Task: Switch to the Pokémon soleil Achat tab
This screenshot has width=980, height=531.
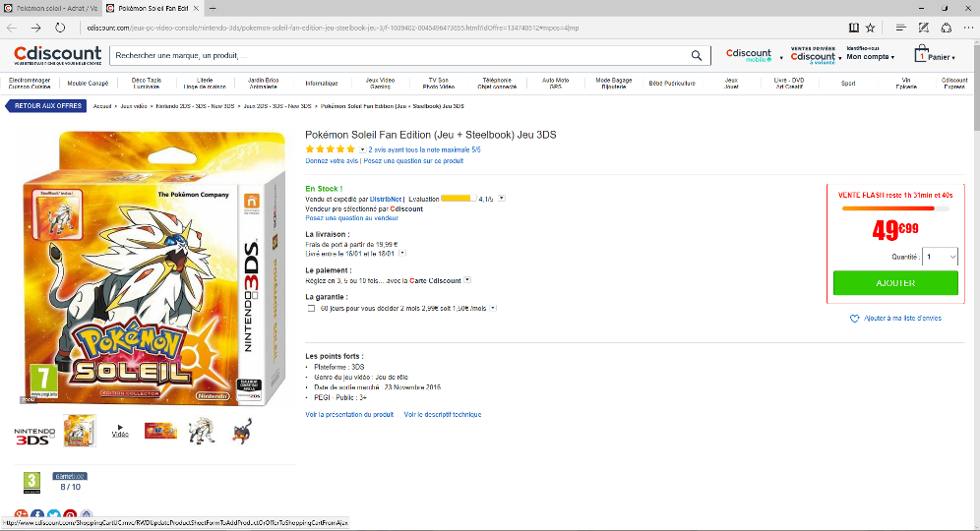Action: (49, 8)
